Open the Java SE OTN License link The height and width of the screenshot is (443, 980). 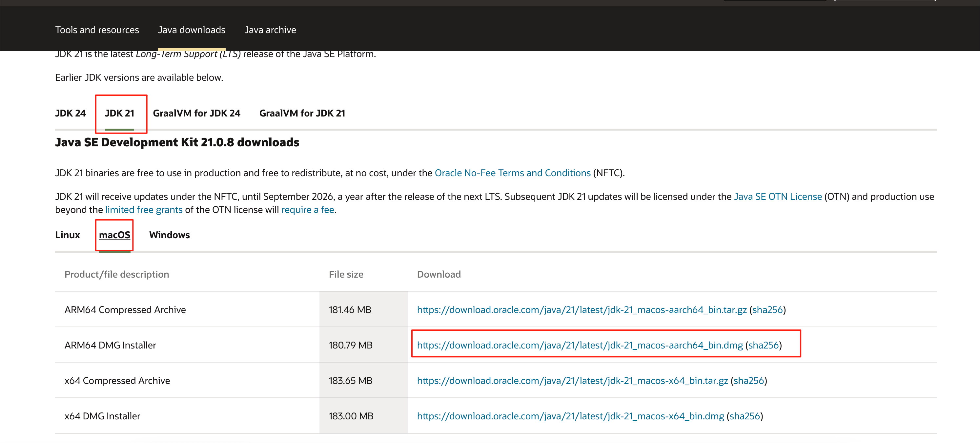(x=778, y=196)
